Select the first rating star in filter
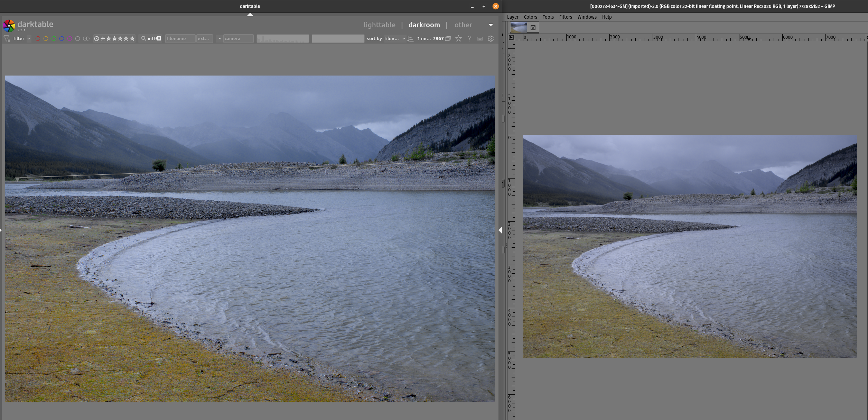 point(109,39)
